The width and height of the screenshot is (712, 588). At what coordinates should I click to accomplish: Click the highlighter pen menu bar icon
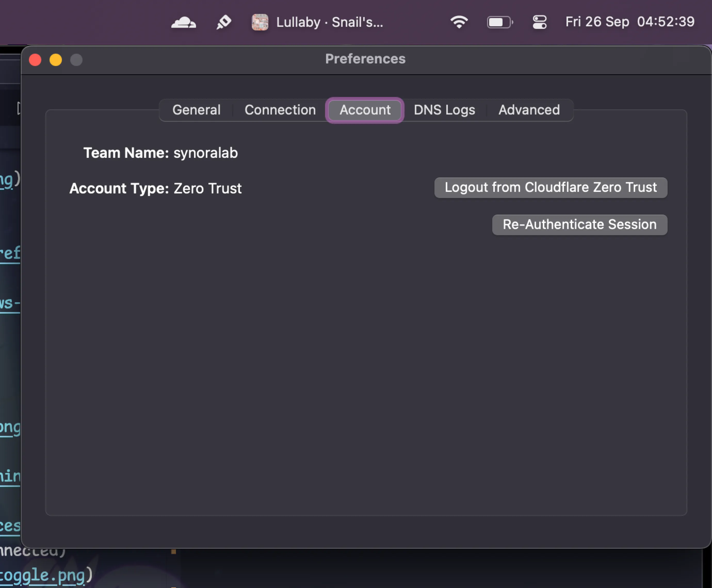224,22
